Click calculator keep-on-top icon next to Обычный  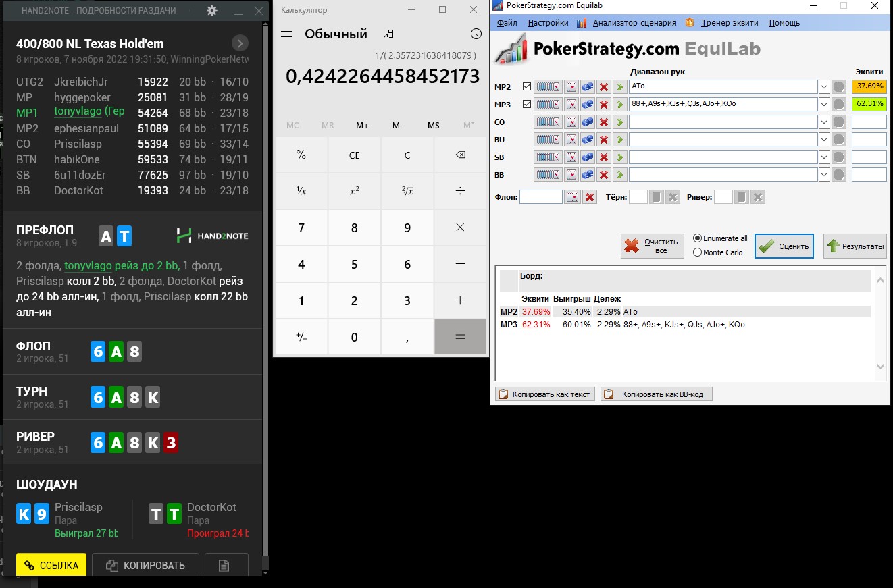point(388,34)
